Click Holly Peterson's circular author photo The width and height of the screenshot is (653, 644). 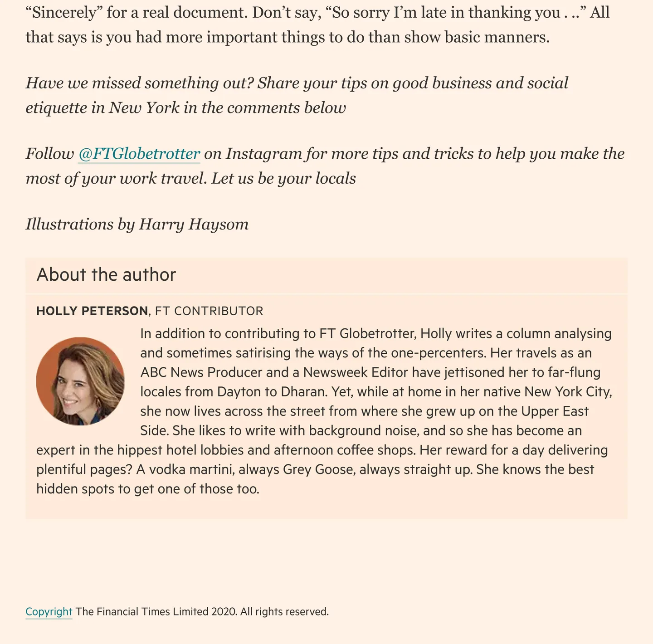coord(80,381)
